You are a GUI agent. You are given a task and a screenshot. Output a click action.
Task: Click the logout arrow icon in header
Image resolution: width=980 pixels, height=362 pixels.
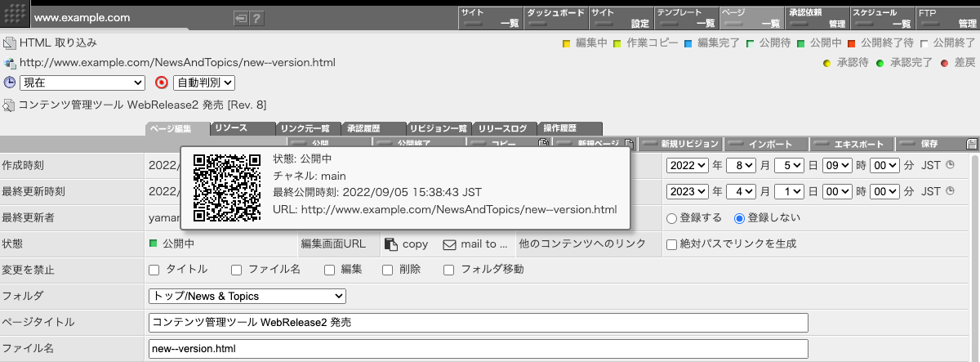point(241,17)
